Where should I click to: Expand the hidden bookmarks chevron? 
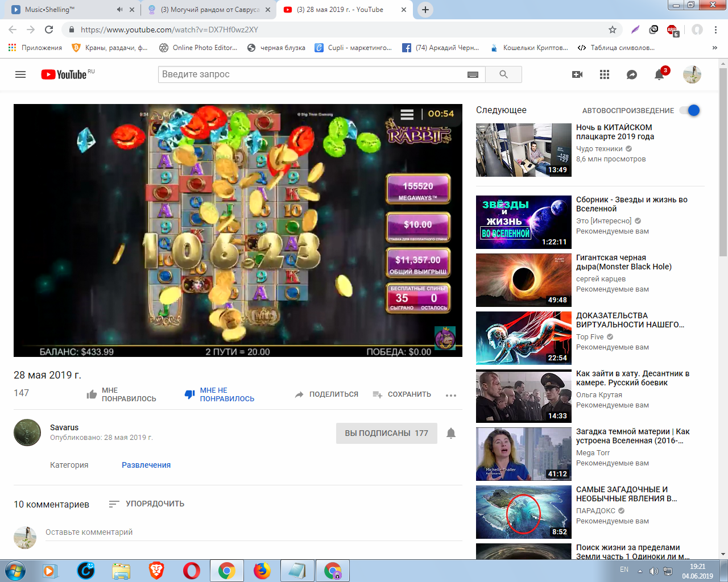[x=715, y=48]
